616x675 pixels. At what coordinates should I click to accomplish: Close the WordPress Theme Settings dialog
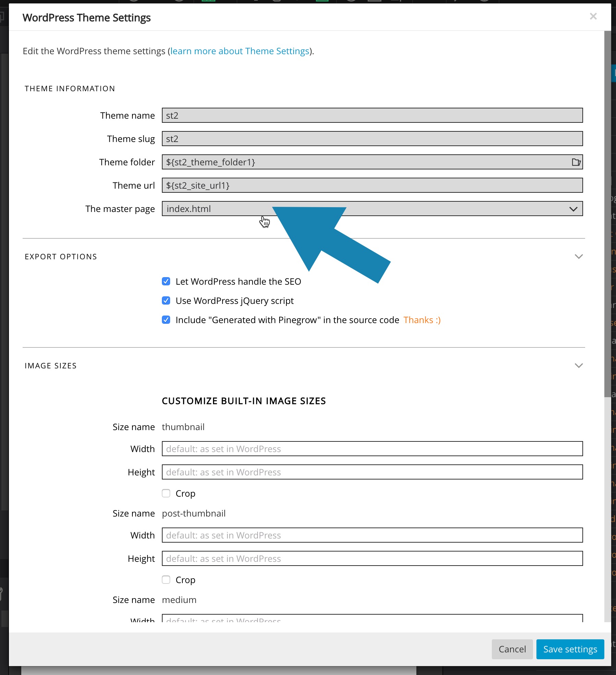pos(593,16)
